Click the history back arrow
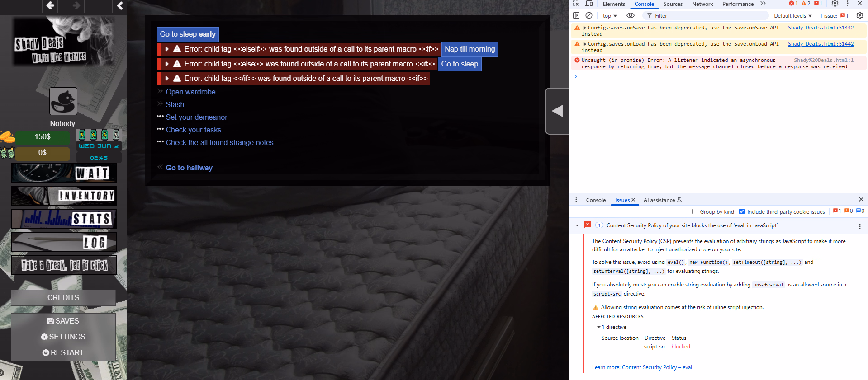The height and width of the screenshot is (380, 868). pos(50,5)
